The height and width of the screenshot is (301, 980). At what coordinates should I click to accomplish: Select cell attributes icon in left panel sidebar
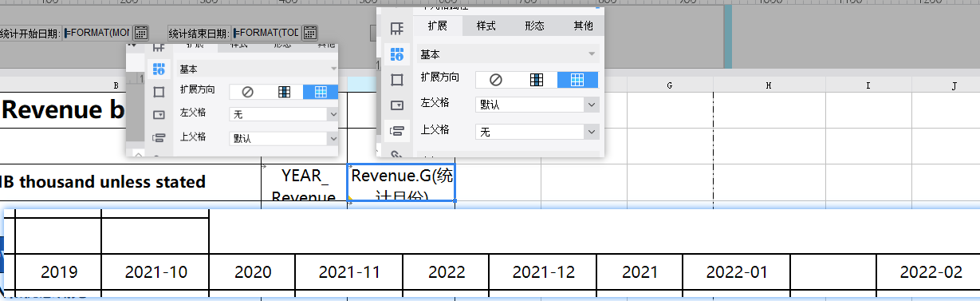tap(158, 69)
